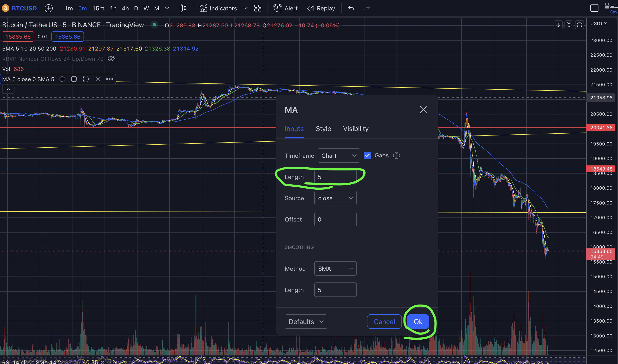Uncheck the Gaps checkbox
The width and height of the screenshot is (618, 364).
pos(367,155)
